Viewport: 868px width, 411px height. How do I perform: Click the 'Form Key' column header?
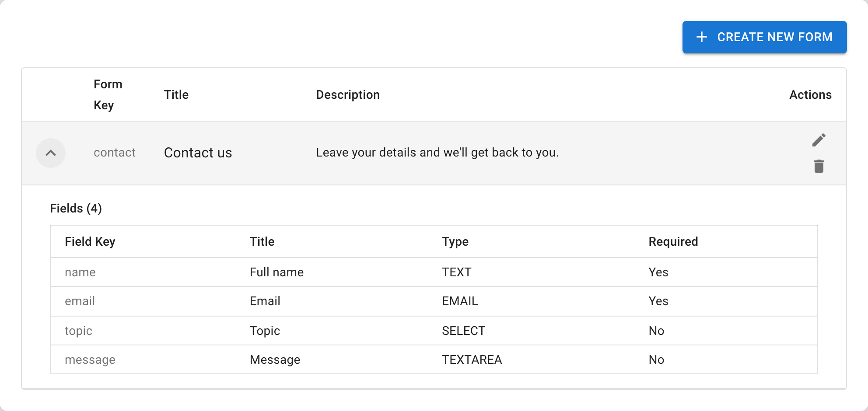pyautogui.click(x=108, y=94)
